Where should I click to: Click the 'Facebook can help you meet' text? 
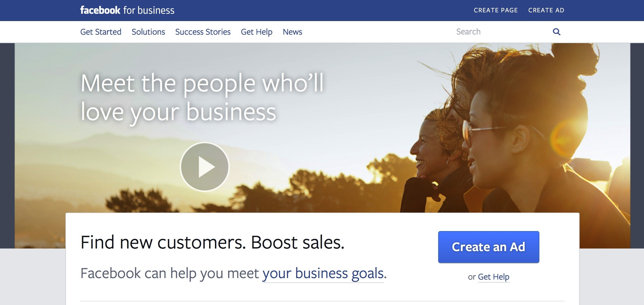click(170, 273)
